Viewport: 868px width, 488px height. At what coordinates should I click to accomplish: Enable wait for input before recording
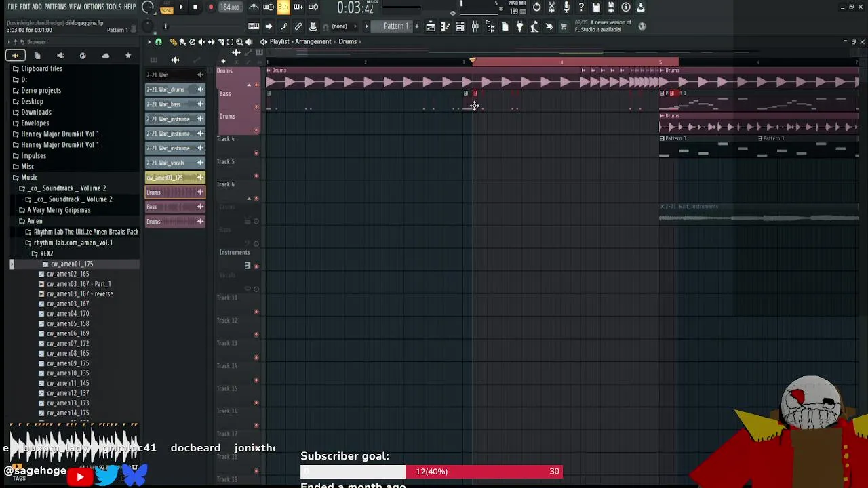pos(269,7)
